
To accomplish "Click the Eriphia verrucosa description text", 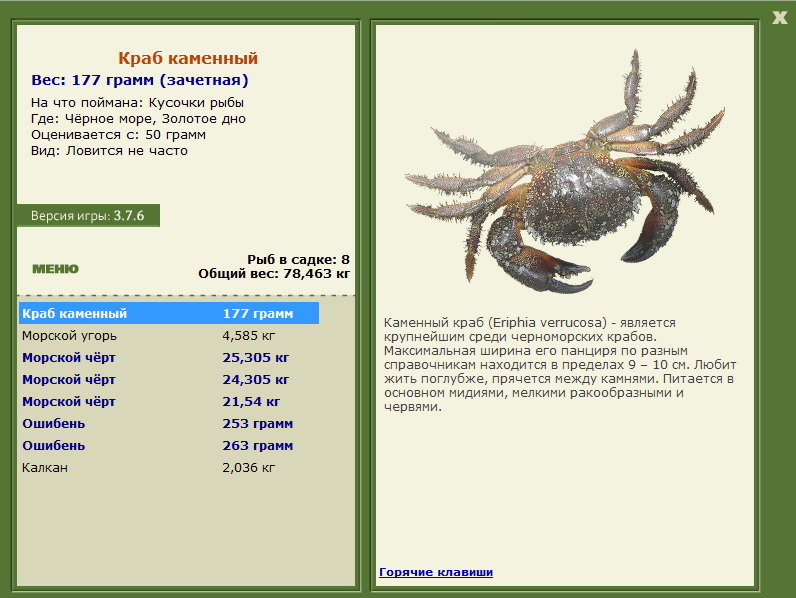I will coord(560,364).
